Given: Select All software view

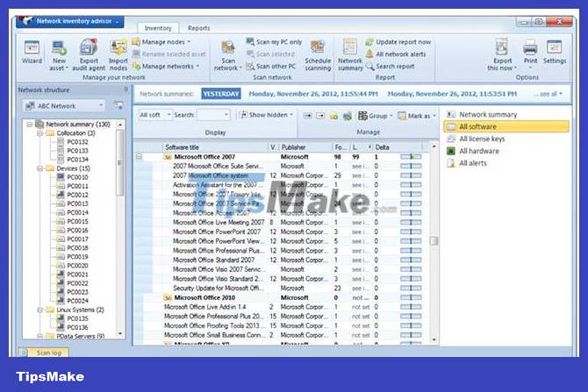Looking at the screenshot, I should point(506,126).
